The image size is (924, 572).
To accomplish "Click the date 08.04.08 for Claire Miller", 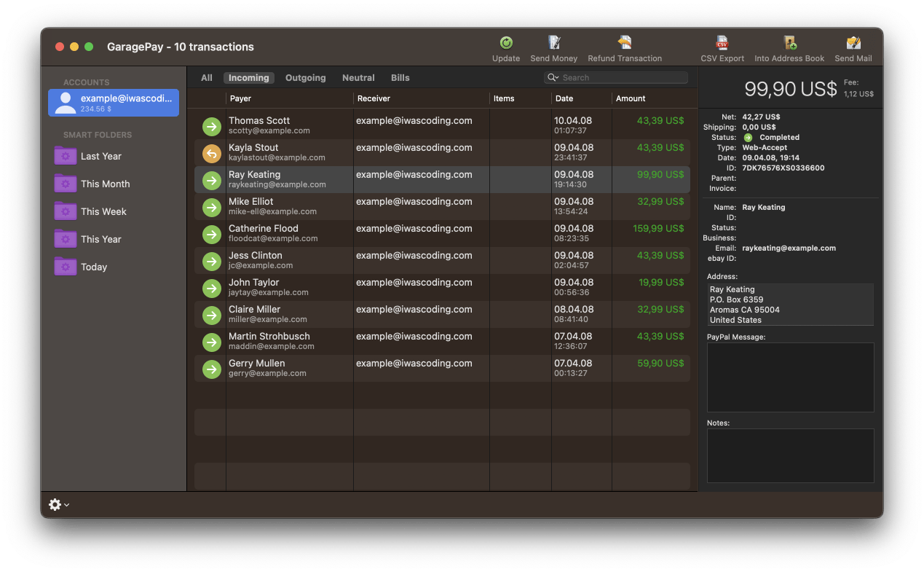I will click(x=573, y=309).
